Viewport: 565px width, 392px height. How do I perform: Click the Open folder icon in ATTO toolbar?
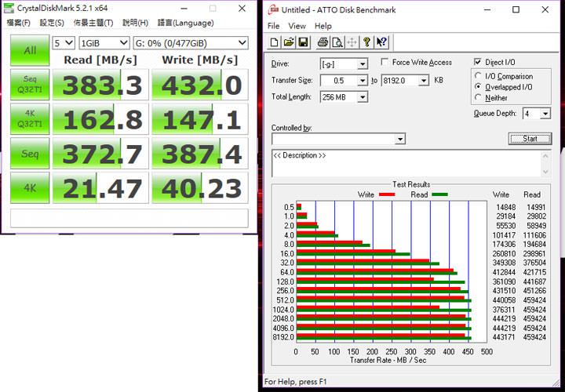(288, 42)
